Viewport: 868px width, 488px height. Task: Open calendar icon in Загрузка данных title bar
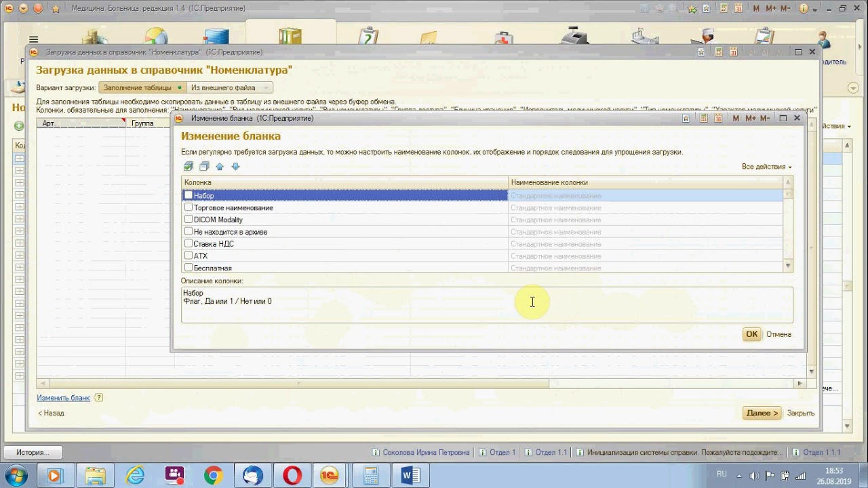[x=734, y=52]
